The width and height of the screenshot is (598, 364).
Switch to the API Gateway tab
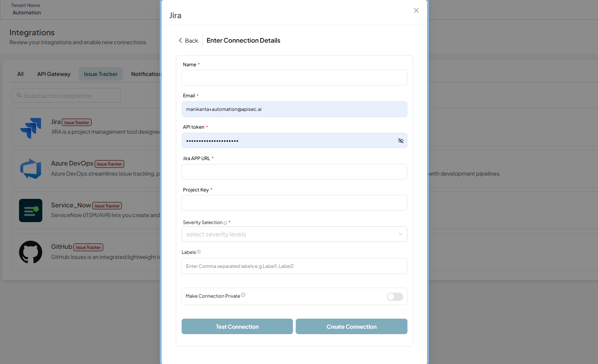pos(54,74)
